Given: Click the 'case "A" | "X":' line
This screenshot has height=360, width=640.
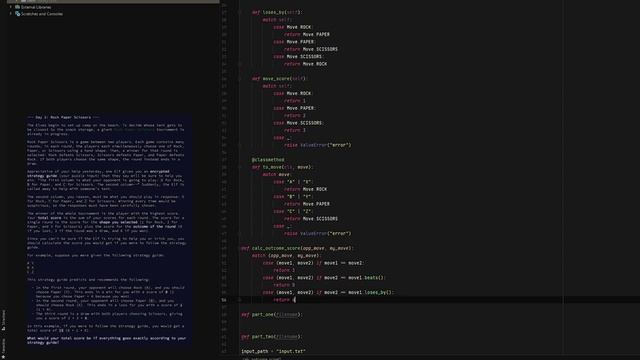Looking at the screenshot, I should click(x=293, y=182).
